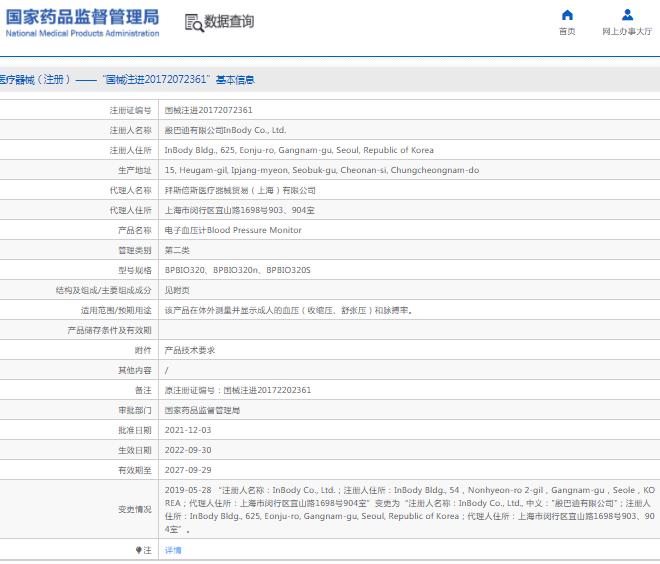Open the 详情 link
The image size is (660, 564).
click(173, 550)
